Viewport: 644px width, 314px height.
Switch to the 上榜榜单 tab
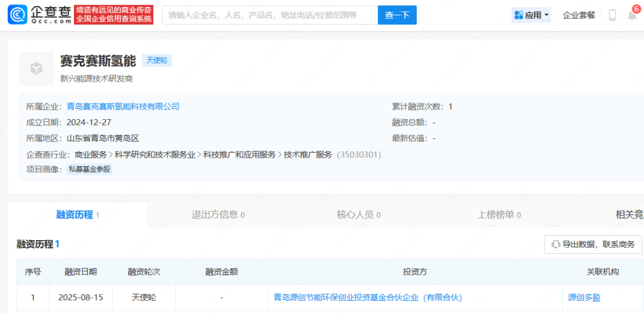point(499,214)
